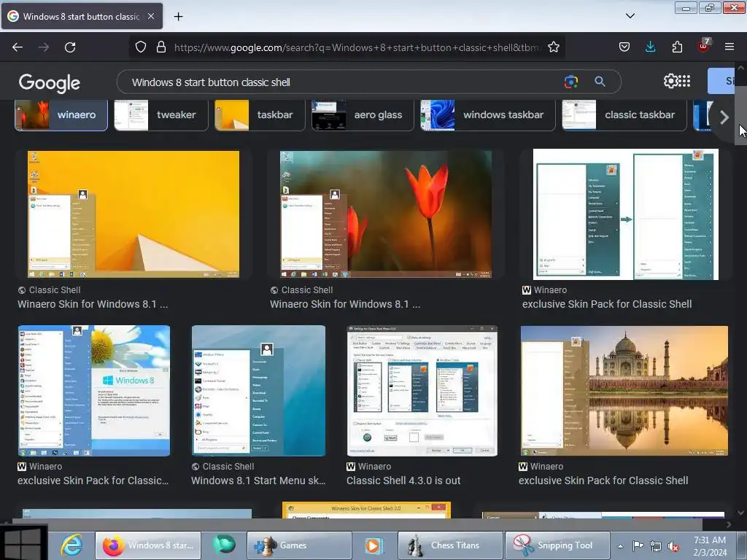
Task: Go to Google home via logo
Action: coord(49,83)
